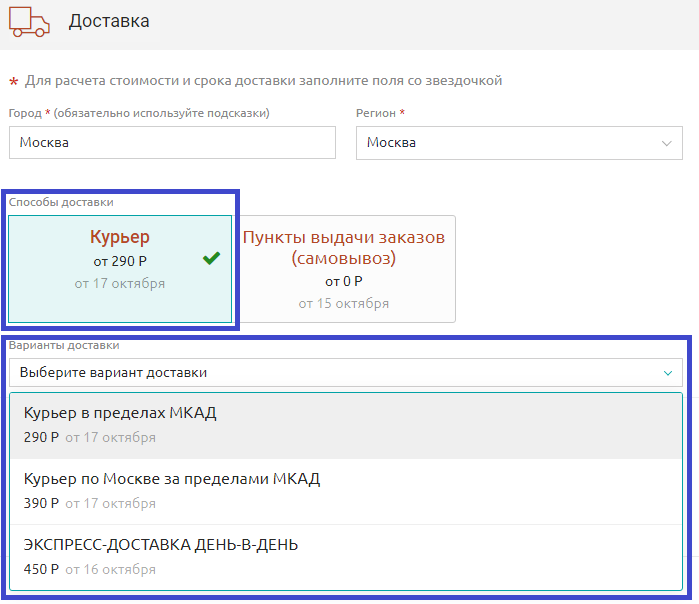
Task: Open the Регион dropdown showing Москва
Action: click(x=519, y=143)
